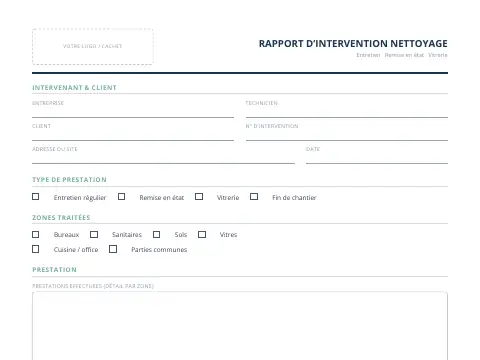Viewport: 480px width, 360px height.
Task: Click the Type de prestation heading
Action: click(69, 180)
